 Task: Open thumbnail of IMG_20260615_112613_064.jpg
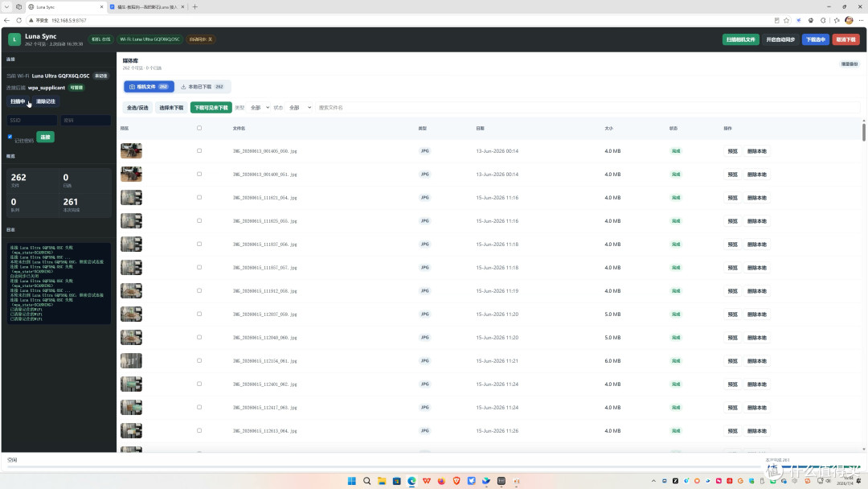coord(131,430)
